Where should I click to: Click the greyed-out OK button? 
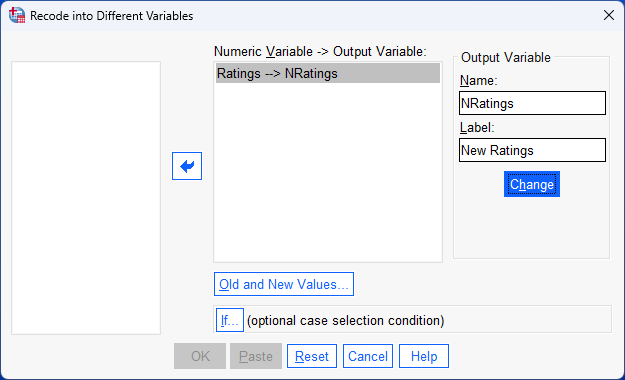(x=200, y=356)
